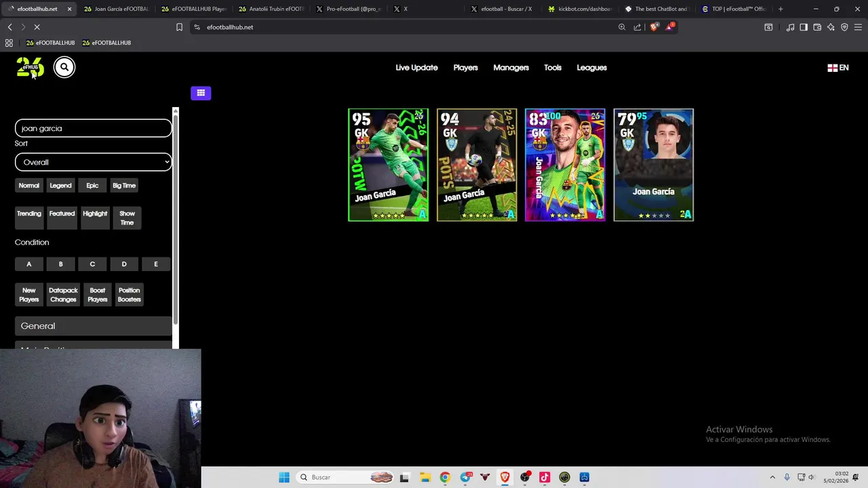The width and height of the screenshot is (868, 488).
Task: Open the Sort dropdown showing Overall
Action: click(94, 162)
